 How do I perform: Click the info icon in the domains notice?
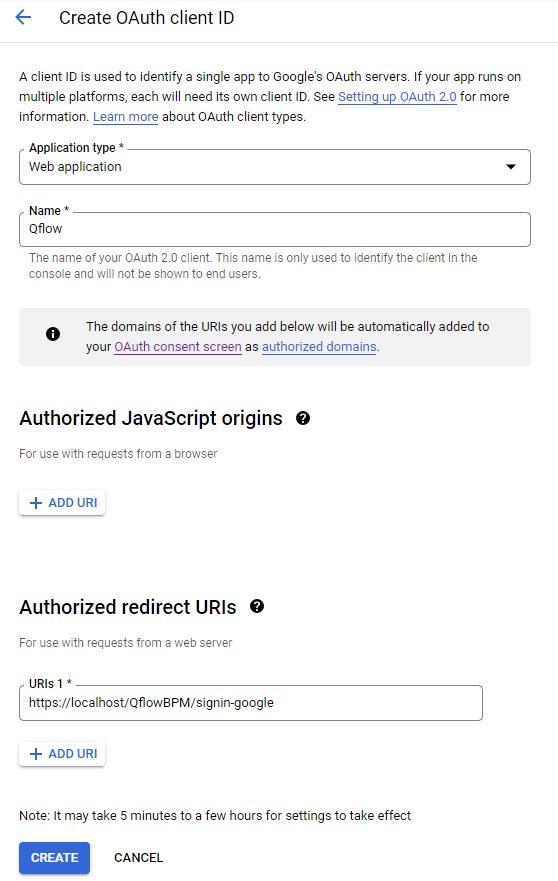click(53, 334)
